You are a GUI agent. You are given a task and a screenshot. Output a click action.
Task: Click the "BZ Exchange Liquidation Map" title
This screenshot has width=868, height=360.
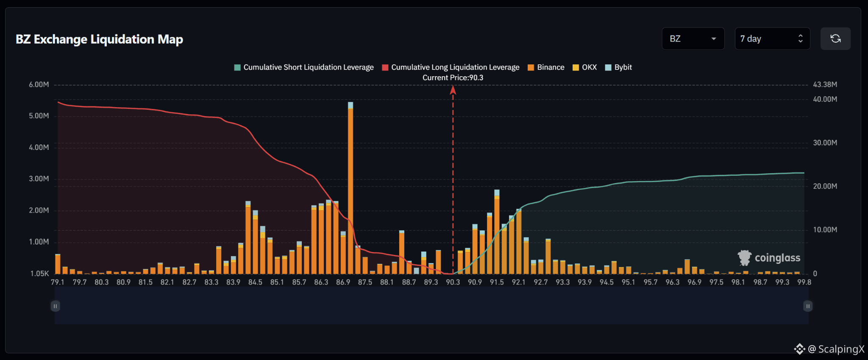tap(100, 39)
